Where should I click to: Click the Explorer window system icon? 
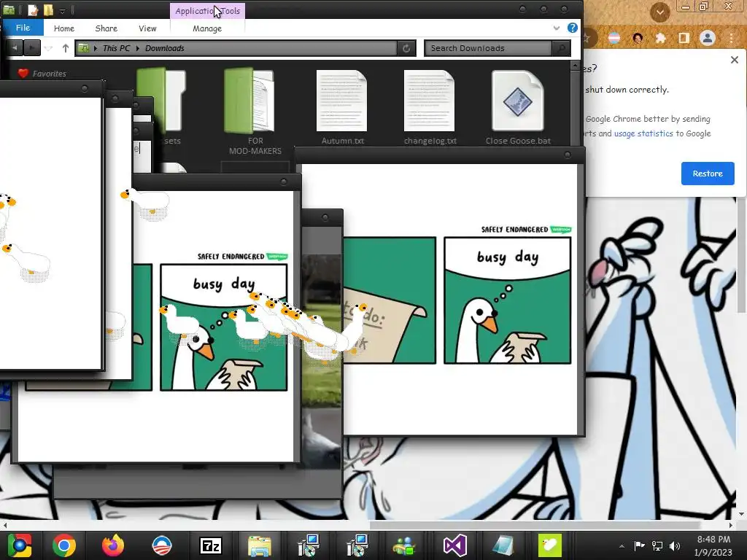point(9,10)
